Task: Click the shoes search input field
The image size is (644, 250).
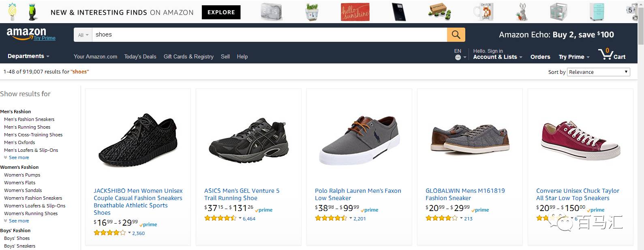Action: (270, 35)
